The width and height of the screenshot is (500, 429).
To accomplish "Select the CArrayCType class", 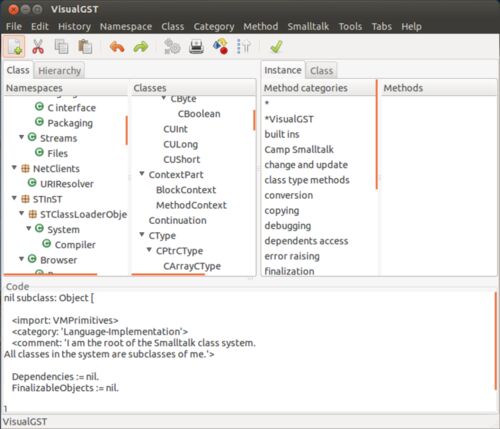I will click(x=192, y=266).
